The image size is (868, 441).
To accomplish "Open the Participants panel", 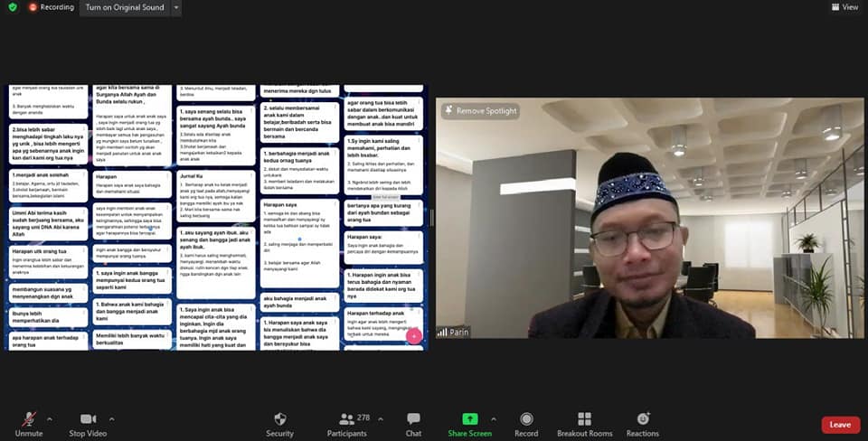I will 346,423.
